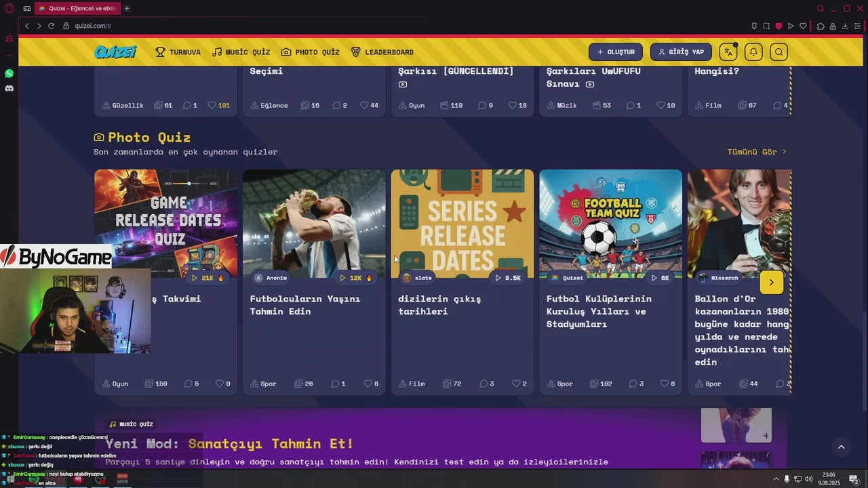
Task: Open the browser extensions cube icon
Action: coord(821,26)
